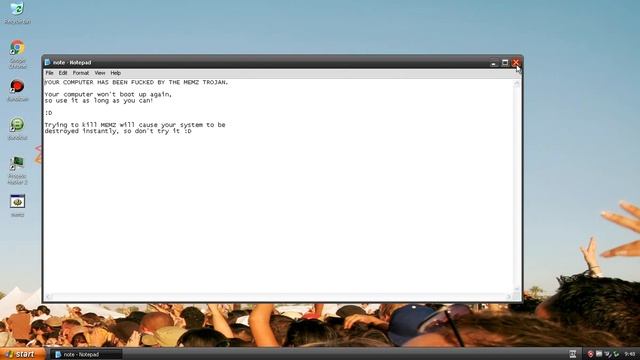The image size is (640, 360).
Task: Click the horizontal scrollbar left arrow
Action: tap(48, 297)
